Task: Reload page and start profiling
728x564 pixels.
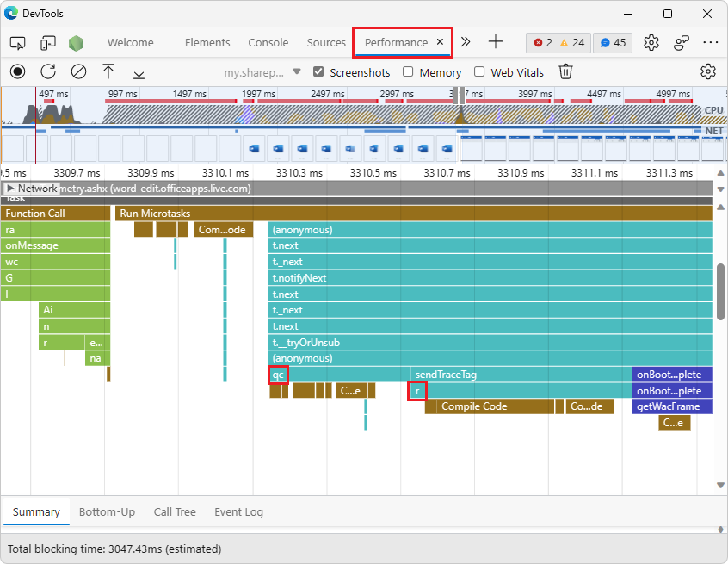Action: coord(48,72)
